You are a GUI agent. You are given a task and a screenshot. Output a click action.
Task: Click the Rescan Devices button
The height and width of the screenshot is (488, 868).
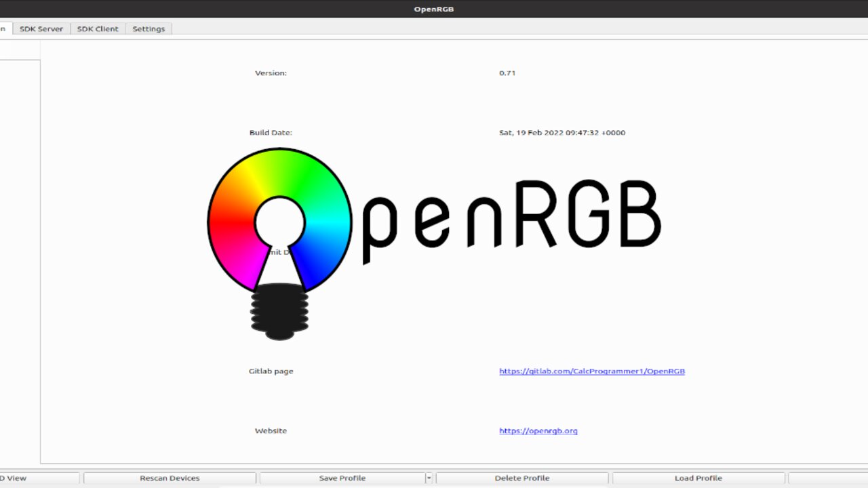(170, 479)
